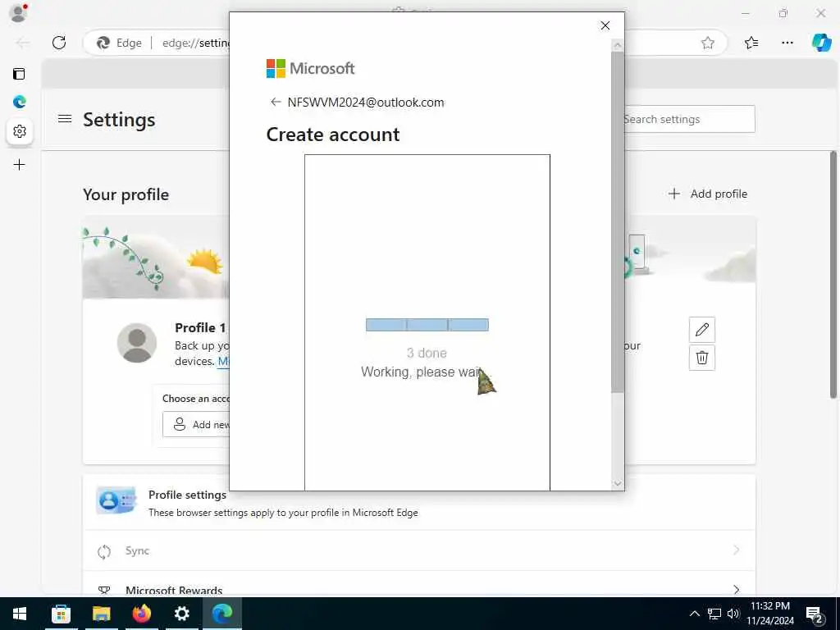Click Add new account button
Screen dimensions: 840x630
tap(197, 424)
